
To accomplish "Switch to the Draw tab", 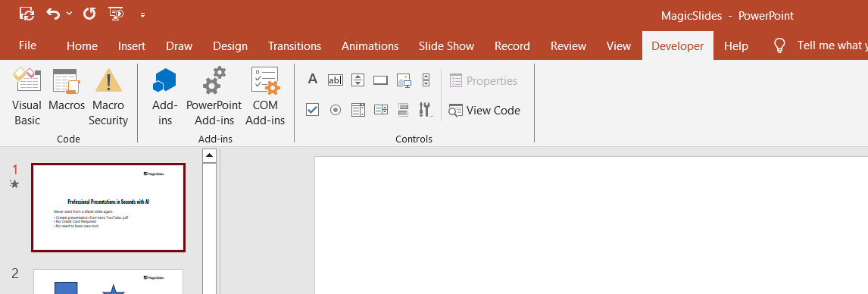I will coord(180,46).
